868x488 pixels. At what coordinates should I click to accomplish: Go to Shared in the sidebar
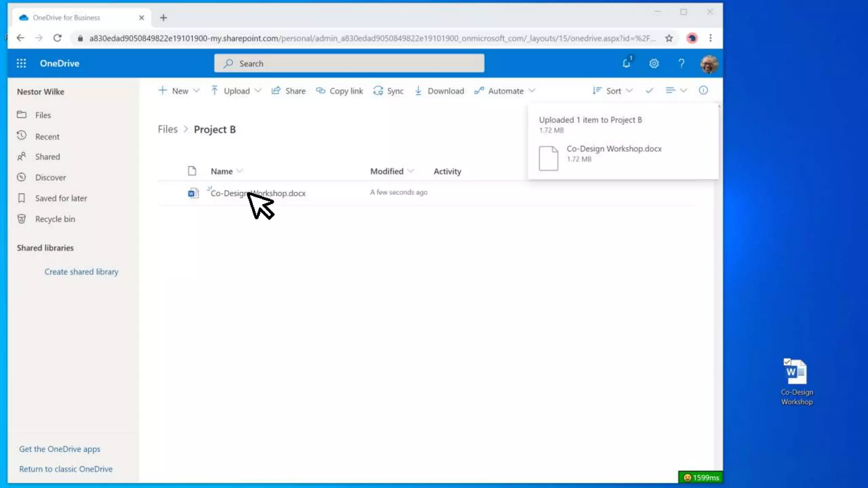click(x=47, y=157)
